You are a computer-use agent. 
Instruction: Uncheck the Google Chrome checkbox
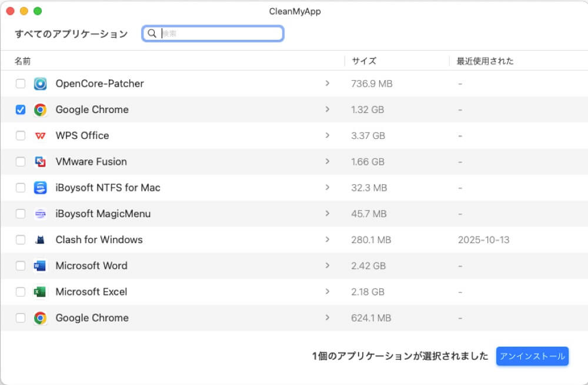21,109
